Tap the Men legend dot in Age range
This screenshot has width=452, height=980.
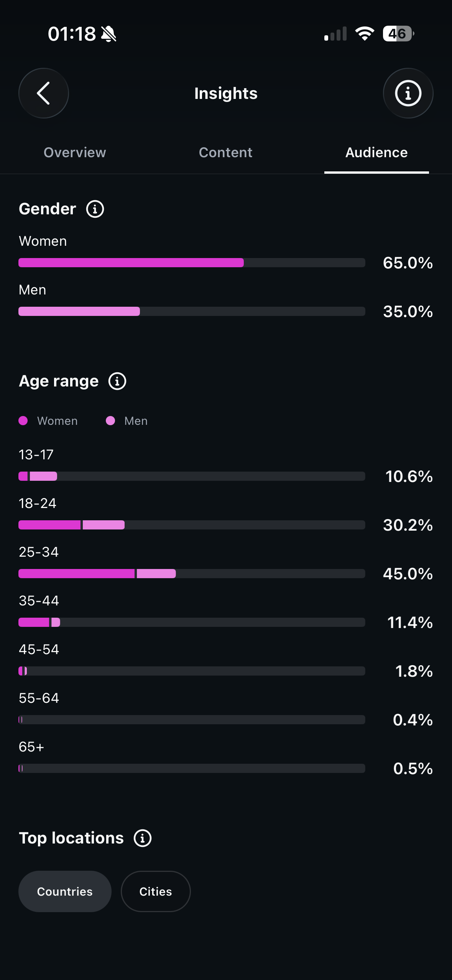click(110, 421)
